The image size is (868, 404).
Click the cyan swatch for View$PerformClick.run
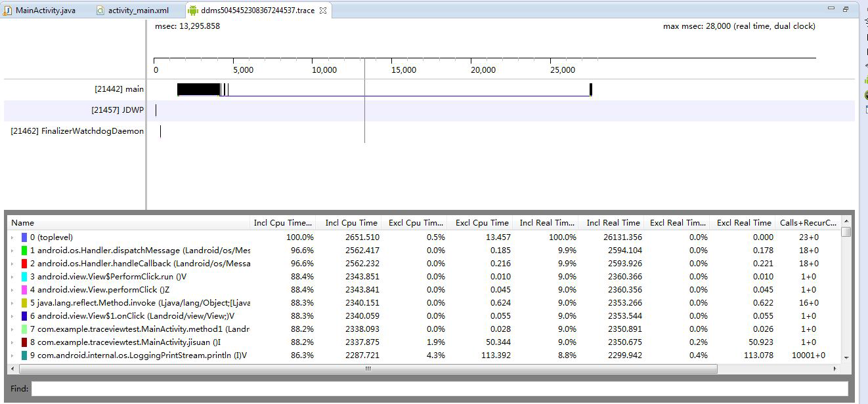24,277
